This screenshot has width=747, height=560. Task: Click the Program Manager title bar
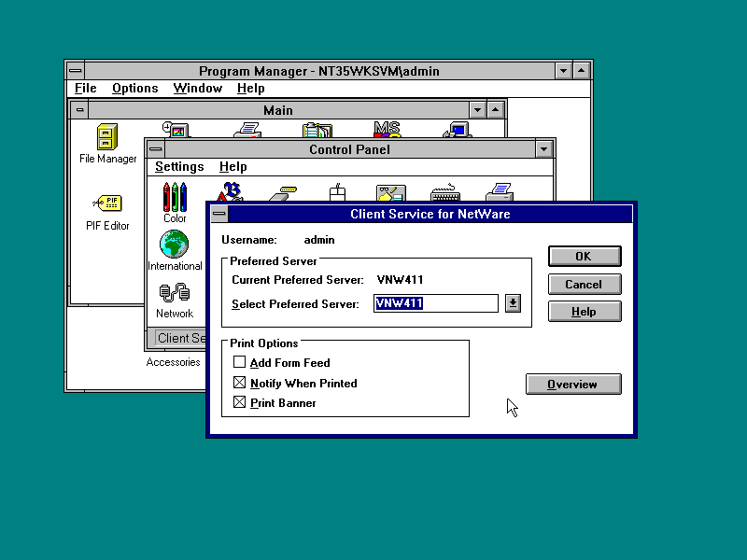pos(319,71)
